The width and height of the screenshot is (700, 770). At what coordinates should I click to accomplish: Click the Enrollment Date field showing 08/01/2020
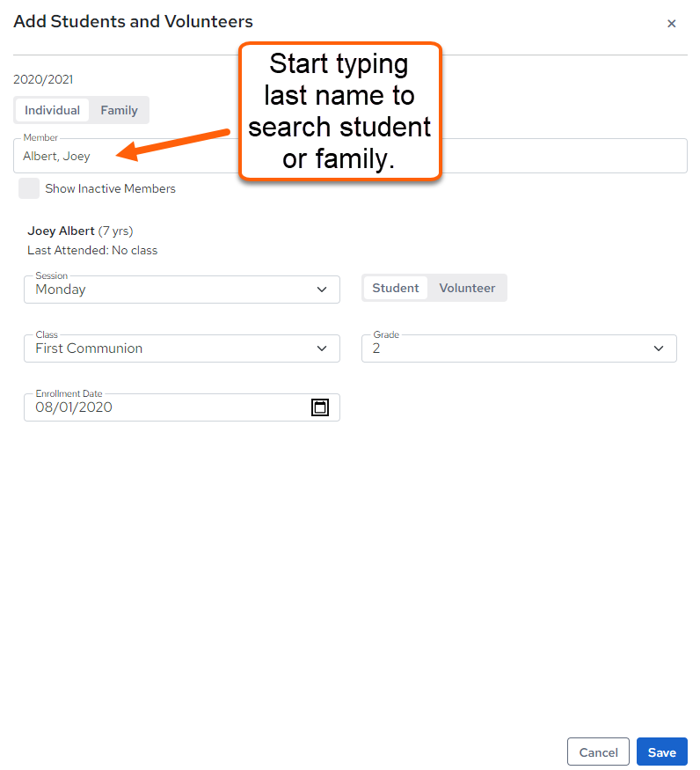tap(182, 407)
